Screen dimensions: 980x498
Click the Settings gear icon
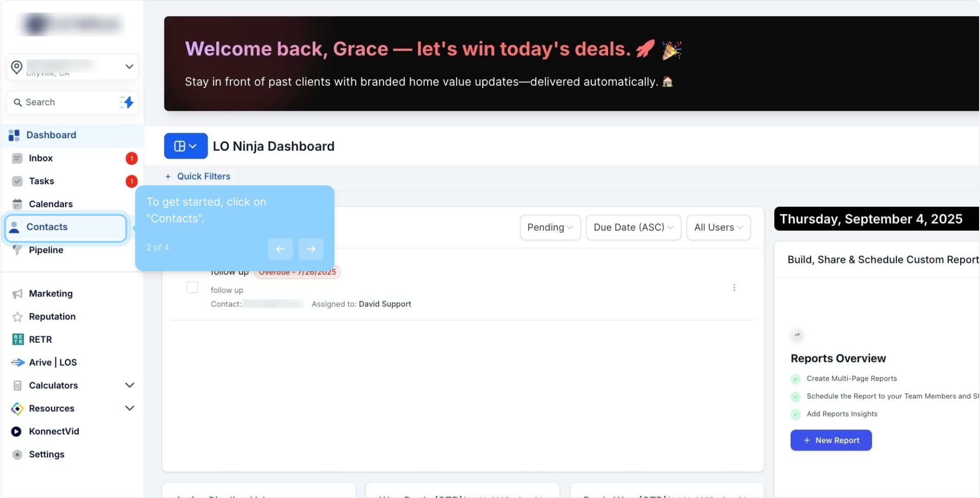(18, 455)
